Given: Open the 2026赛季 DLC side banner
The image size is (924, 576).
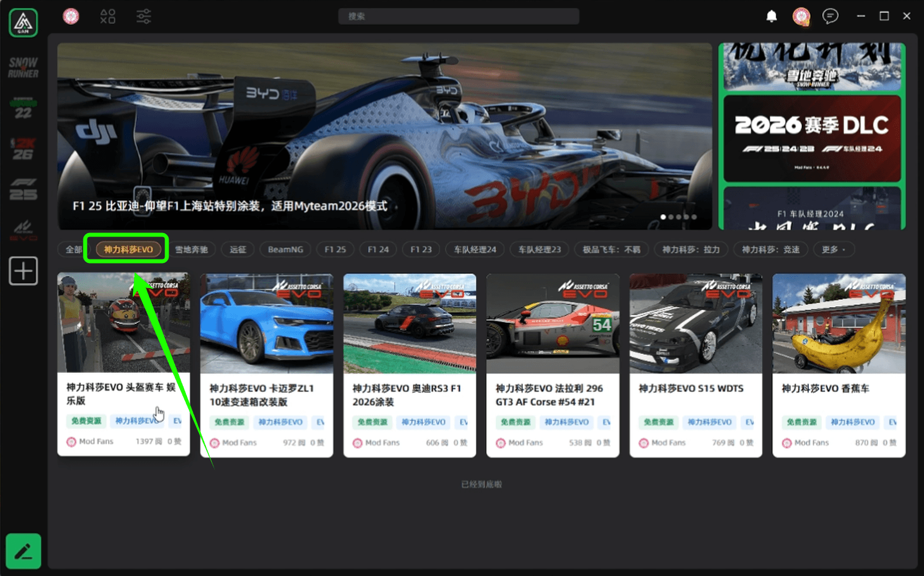Looking at the screenshot, I should coord(812,138).
